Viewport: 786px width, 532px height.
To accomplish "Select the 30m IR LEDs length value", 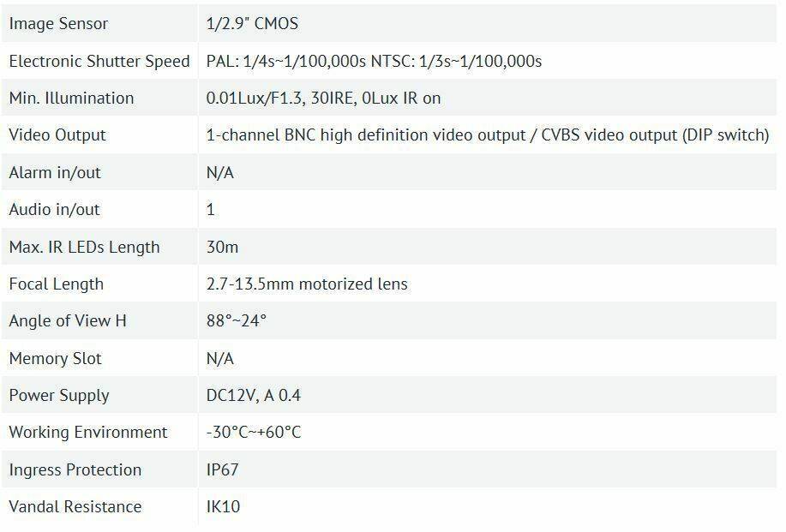I will [x=223, y=247].
